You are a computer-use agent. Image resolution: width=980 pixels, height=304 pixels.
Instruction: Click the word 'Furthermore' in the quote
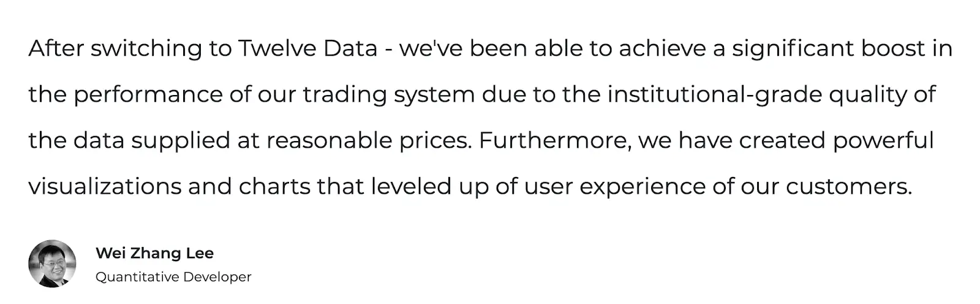click(555, 140)
